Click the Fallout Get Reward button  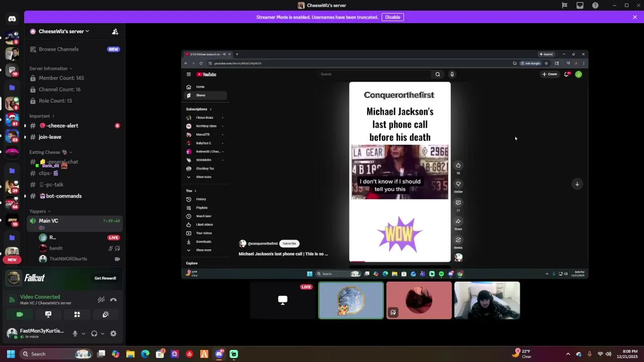click(105, 278)
